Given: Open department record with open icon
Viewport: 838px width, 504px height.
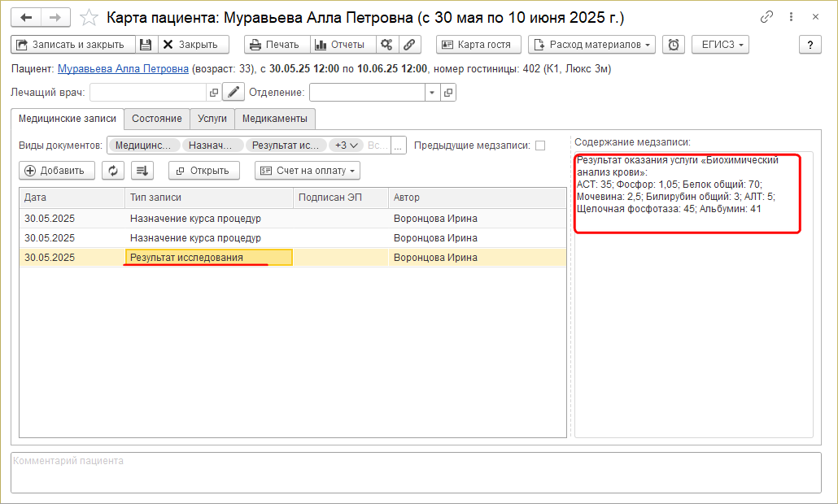Looking at the screenshot, I should pyautogui.click(x=447, y=93).
